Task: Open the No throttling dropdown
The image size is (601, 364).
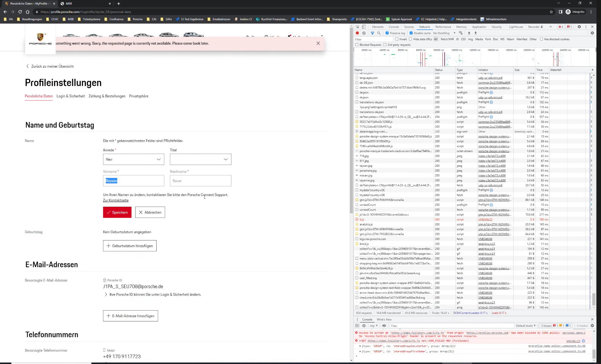Action: [x=444, y=33]
